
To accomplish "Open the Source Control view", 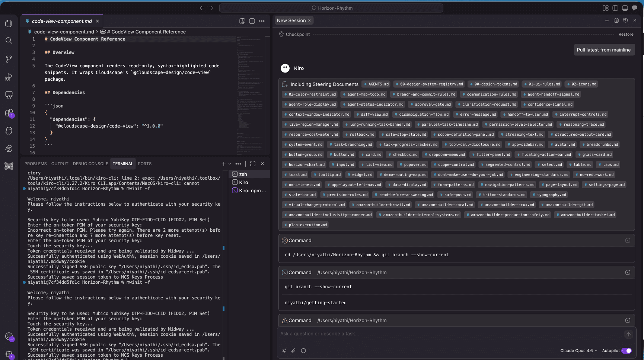I will tap(9, 59).
